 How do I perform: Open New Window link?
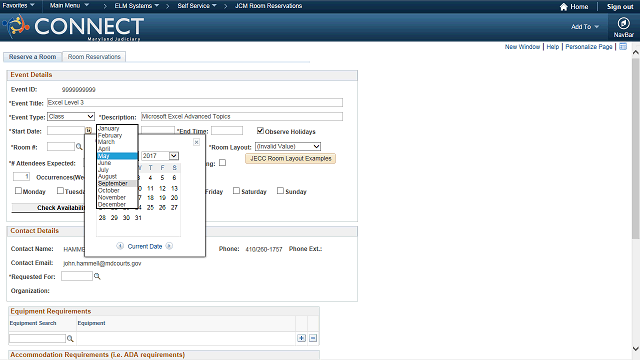click(522, 47)
